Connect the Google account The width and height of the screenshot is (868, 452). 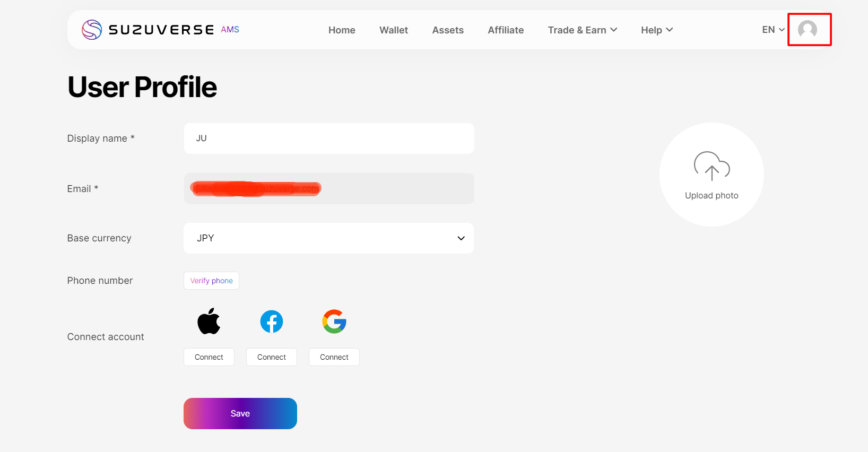click(x=334, y=357)
